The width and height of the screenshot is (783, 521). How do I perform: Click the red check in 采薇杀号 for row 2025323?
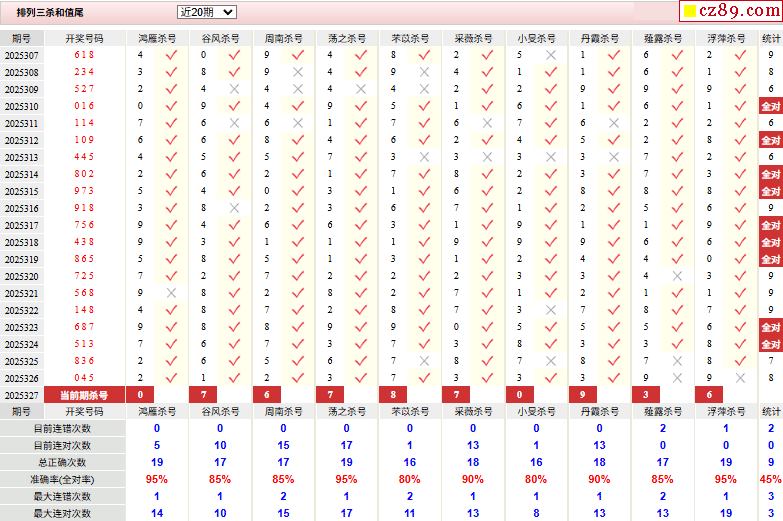(x=487, y=327)
